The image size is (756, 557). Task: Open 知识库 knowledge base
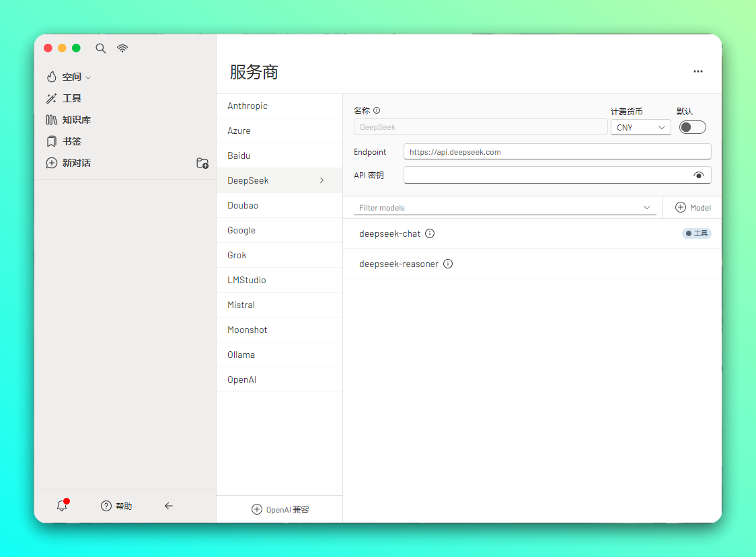pyautogui.click(x=69, y=120)
